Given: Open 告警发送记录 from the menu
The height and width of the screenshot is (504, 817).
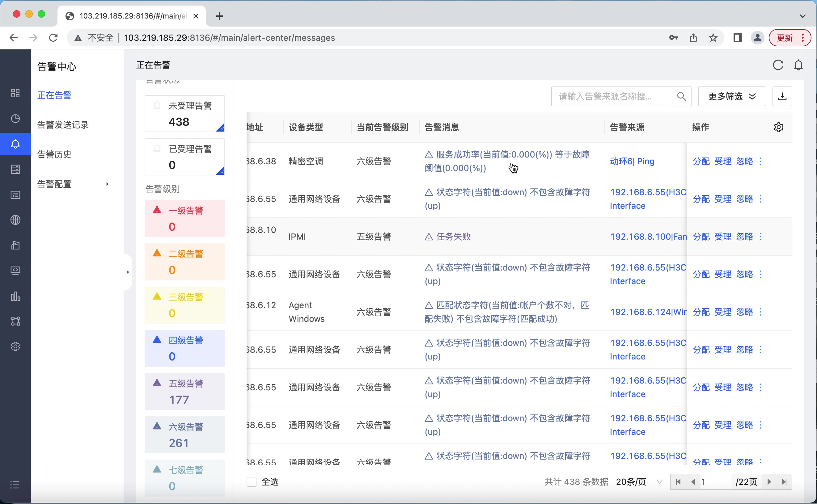Looking at the screenshot, I should coord(63,125).
